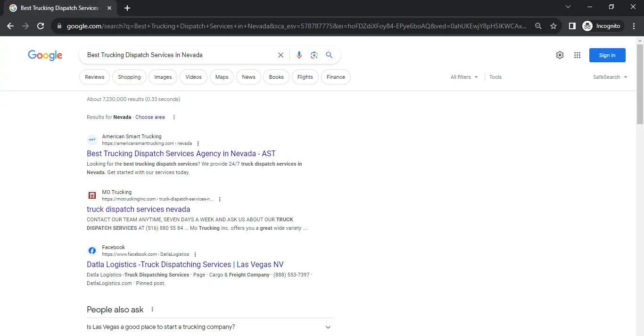The height and width of the screenshot is (336, 644).
Task: Click the voice search microphone icon
Action: coord(299,55)
